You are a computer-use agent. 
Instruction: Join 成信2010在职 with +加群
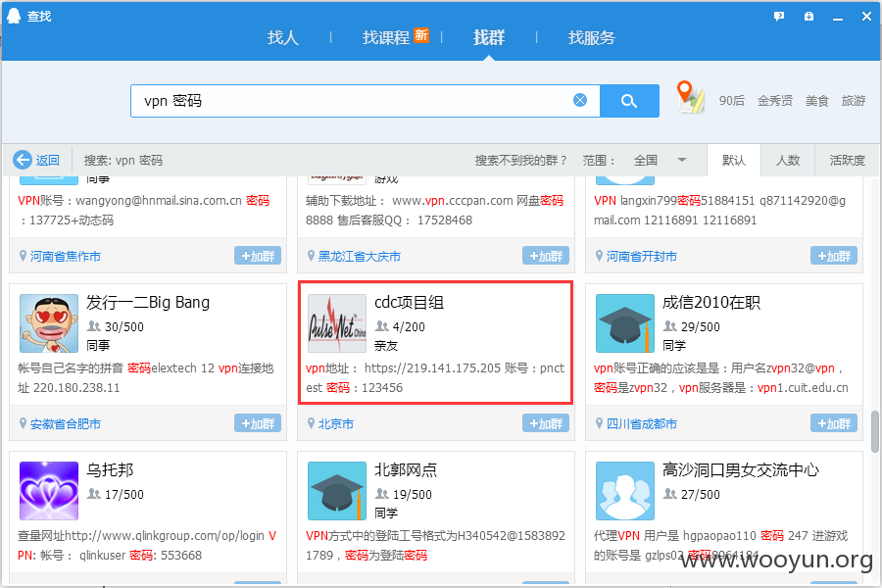click(834, 423)
